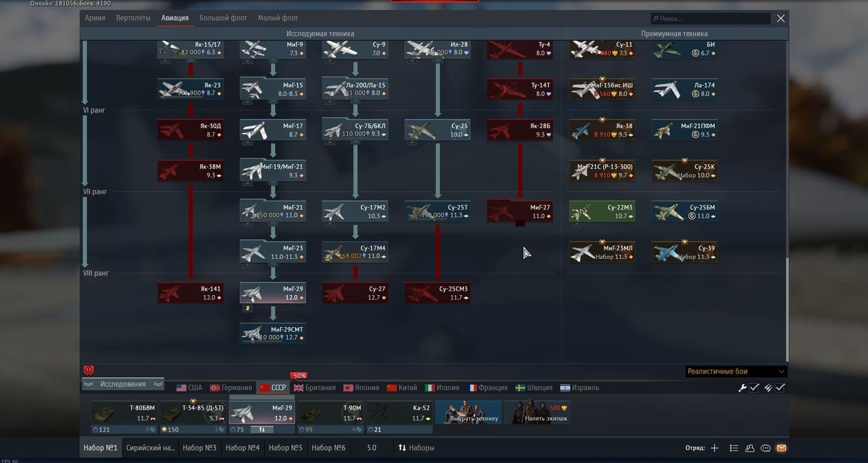The width and height of the screenshot is (868, 463).
Task: Open the chat bubble icon
Action: 765,448
